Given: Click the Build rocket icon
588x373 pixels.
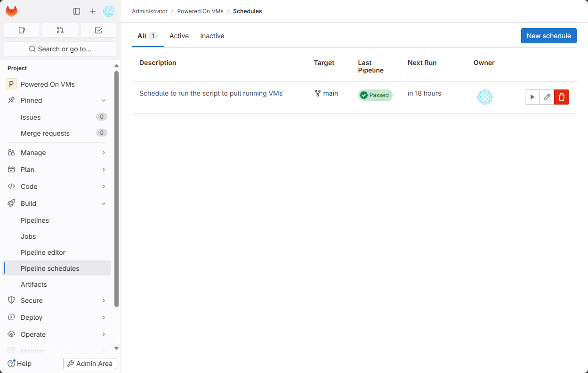Looking at the screenshot, I should (x=11, y=203).
